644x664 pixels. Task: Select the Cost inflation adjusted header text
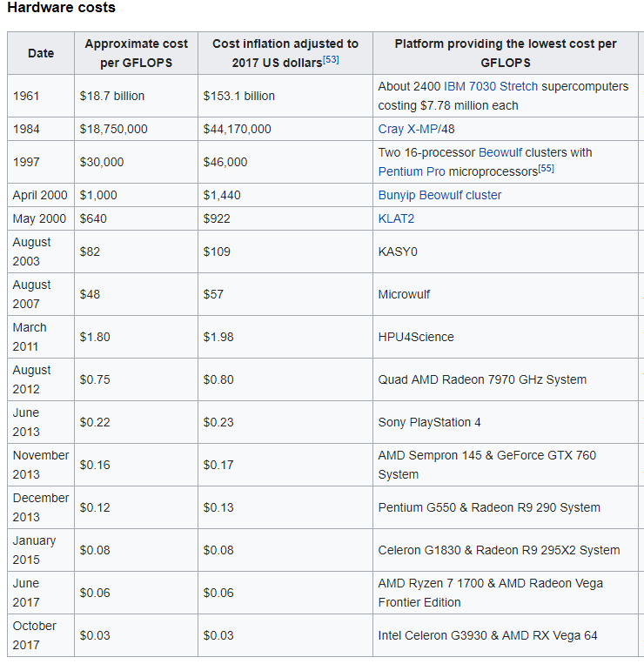click(285, 53)
